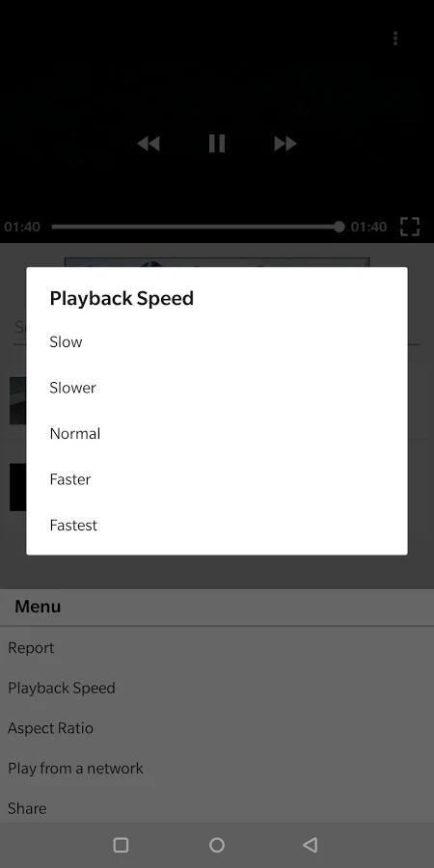The image size is (434, 868).
Task: Enter fullscreen with the expand icon
Action: [x=410, y=227]
